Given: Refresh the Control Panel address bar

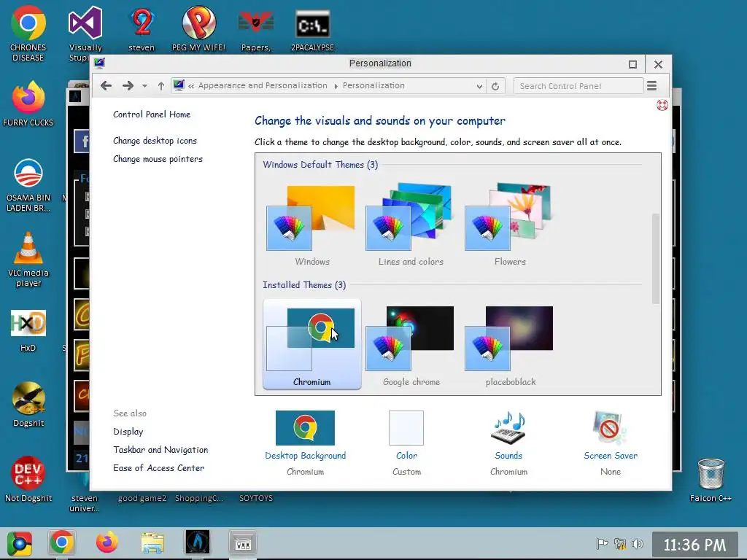Looking at the screenshot, I should pos(495,86).
